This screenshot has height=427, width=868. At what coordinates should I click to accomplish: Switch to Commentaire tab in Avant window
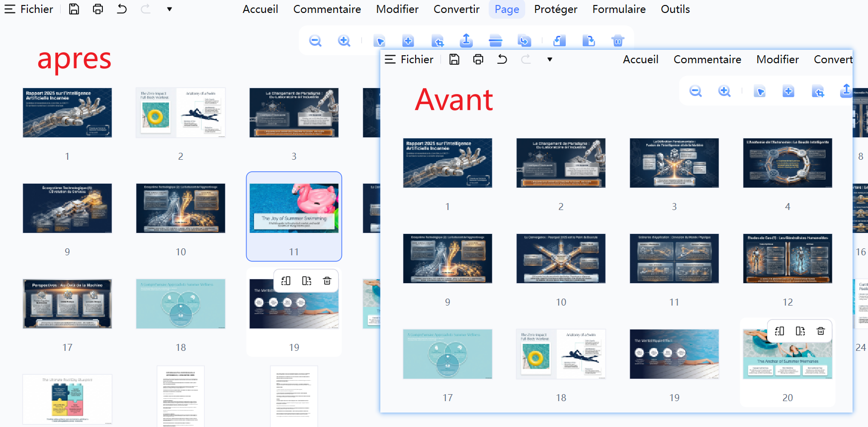pyautogui.click(x=707, y=59)
